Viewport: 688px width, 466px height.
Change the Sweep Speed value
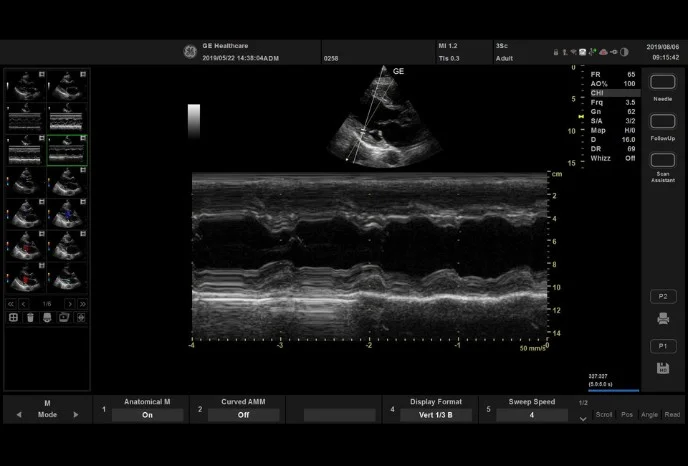[x=531, y=414]
